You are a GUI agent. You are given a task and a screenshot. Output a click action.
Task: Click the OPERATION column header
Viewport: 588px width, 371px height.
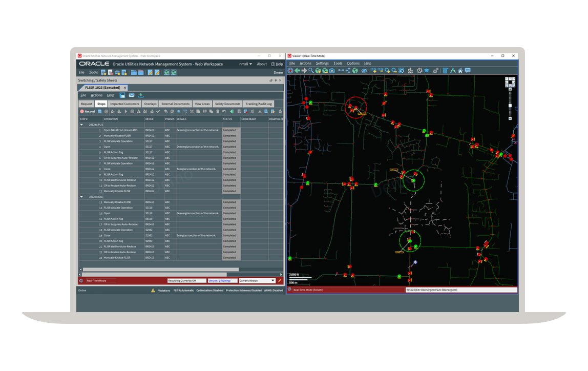pyautogui.click(x=124, y=119)
